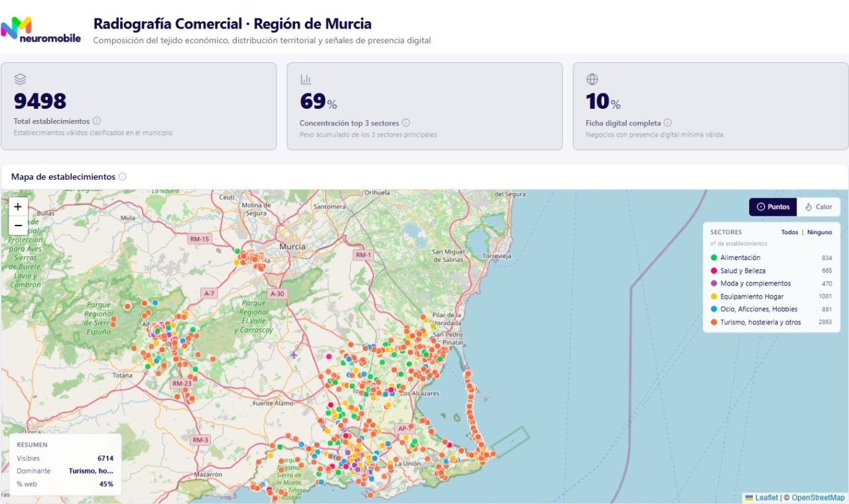Screen dimensions: 849x504
Task: Toggle Moda y complementos sector filter
Action: (x=771, y=283)
